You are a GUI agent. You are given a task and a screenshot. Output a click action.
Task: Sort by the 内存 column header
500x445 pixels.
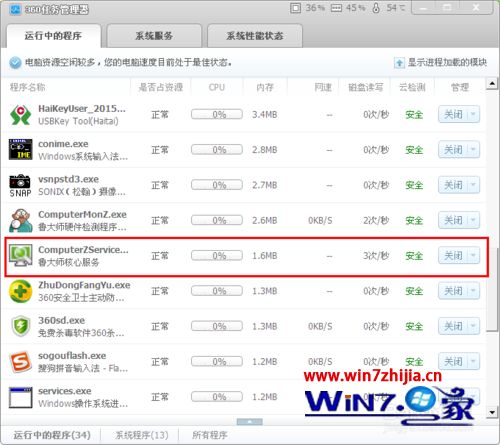tap(265, 87)
